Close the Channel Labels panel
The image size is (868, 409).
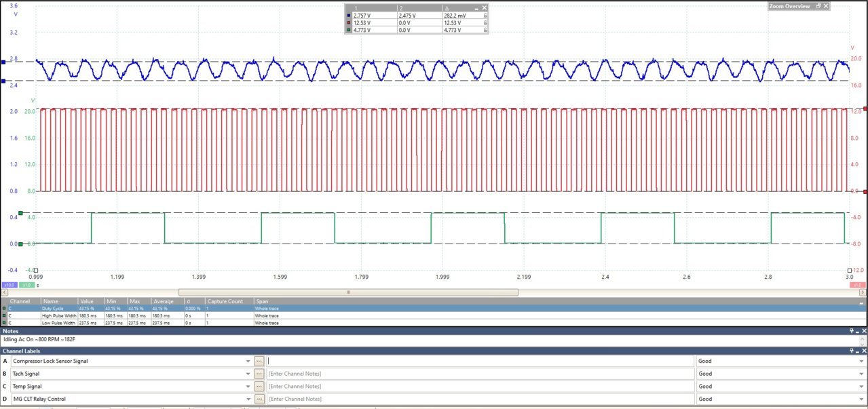(x=864, y=351)
